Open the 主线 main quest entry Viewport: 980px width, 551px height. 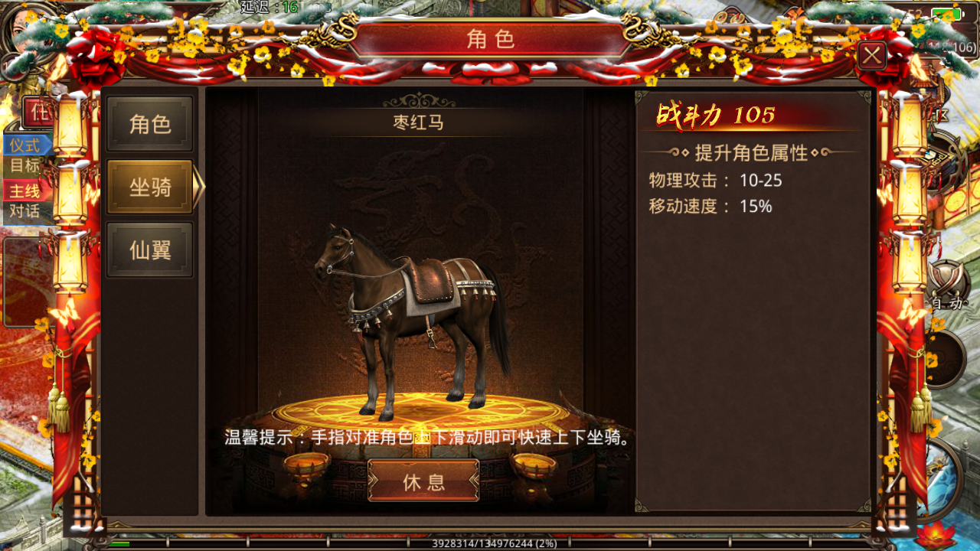click(x=26, y=191)
